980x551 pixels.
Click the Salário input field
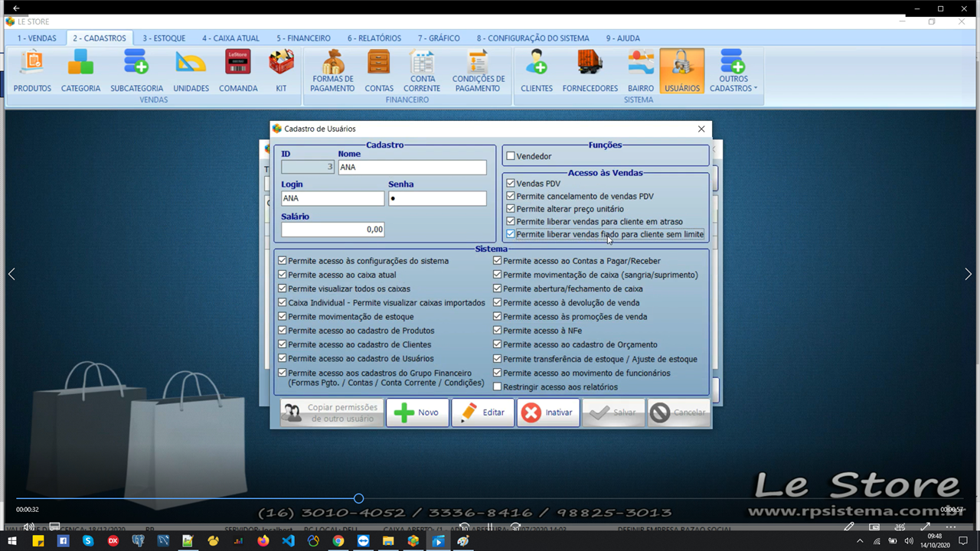(x=332, y=230)
